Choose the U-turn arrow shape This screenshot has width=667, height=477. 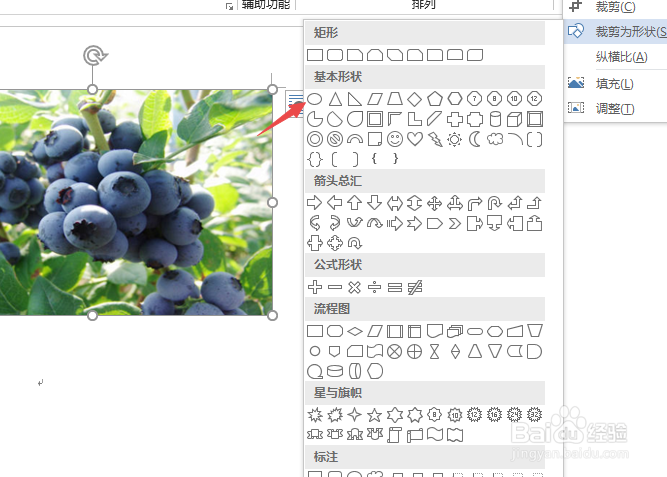(495, 203)
